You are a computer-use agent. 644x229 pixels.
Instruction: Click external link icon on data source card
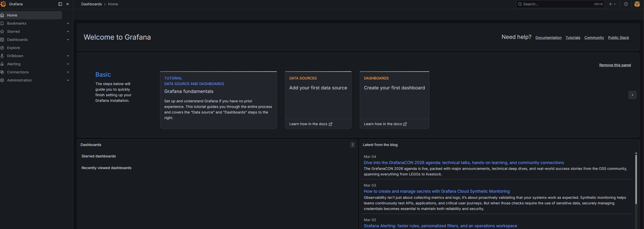331,124
